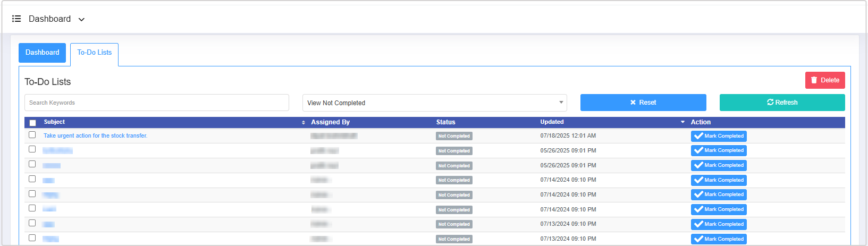Sort by the Subject column arrows
The width and height of the screenshot is (868, 246).
304,123
